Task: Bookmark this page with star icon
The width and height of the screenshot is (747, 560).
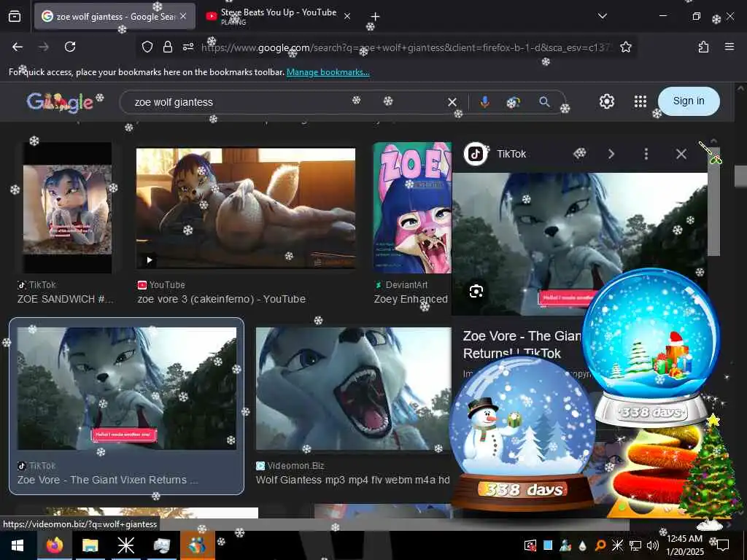Action: [x=625, y=47]
